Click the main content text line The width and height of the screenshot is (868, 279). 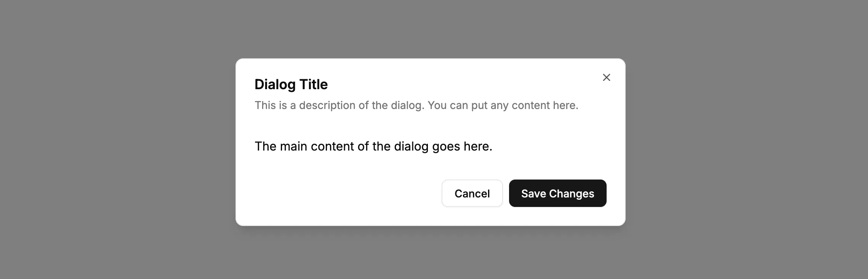point(374,146)
